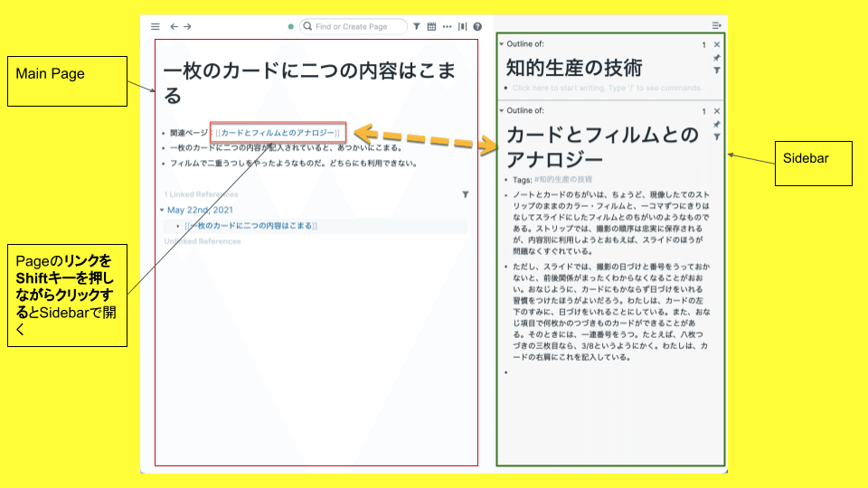Open the top bar page filter
This screenshot has width=868, height=488.
coord(416,26)
